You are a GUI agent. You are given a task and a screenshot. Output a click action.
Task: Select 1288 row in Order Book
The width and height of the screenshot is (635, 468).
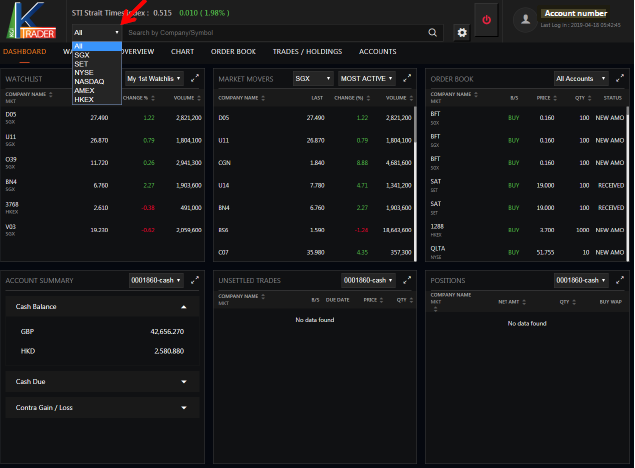click(527, 230)
